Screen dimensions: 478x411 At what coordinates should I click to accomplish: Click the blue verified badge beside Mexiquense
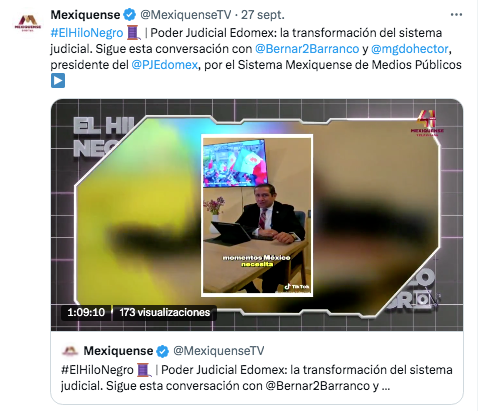tap(130, 15)
